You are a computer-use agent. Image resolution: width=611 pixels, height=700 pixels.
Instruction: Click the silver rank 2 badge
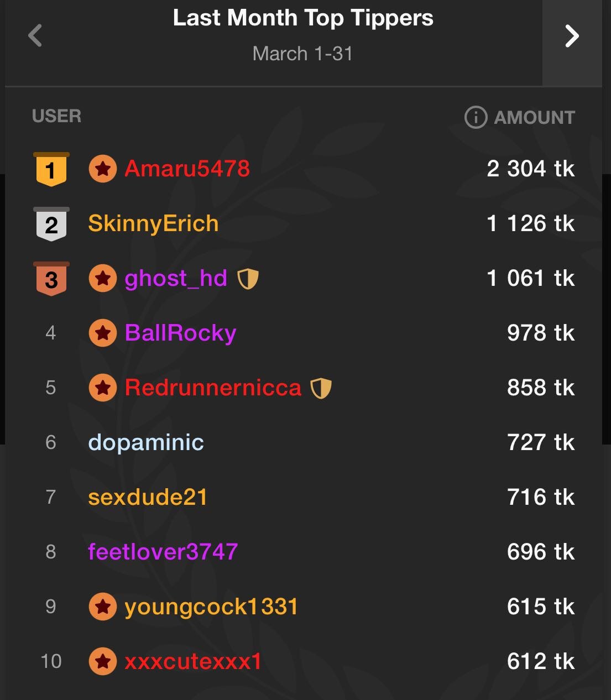pos(51,224)
